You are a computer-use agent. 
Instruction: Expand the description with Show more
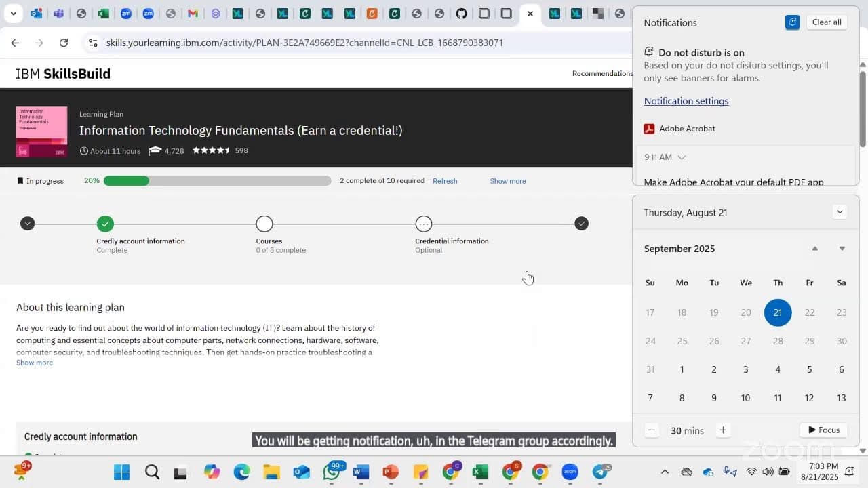35,363
